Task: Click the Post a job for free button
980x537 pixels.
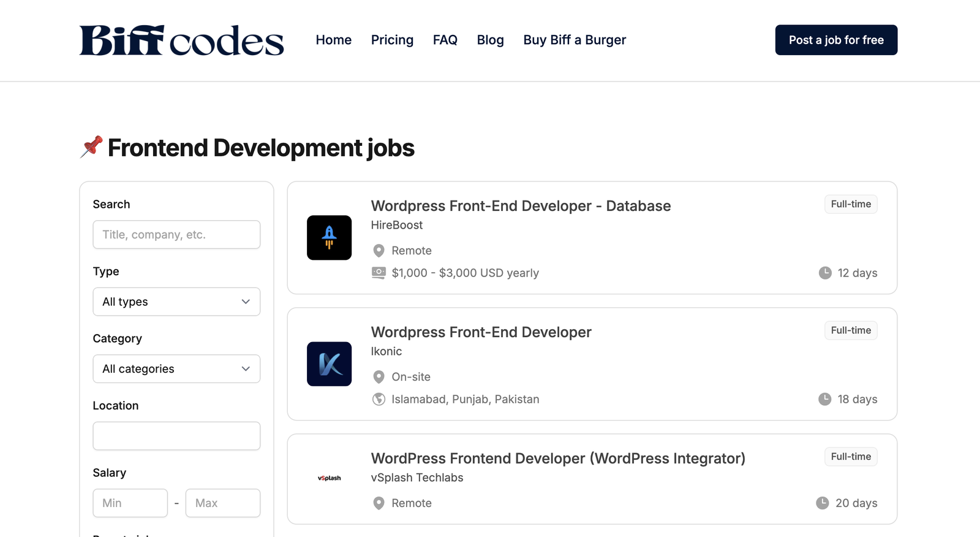Action: point(836,40)
